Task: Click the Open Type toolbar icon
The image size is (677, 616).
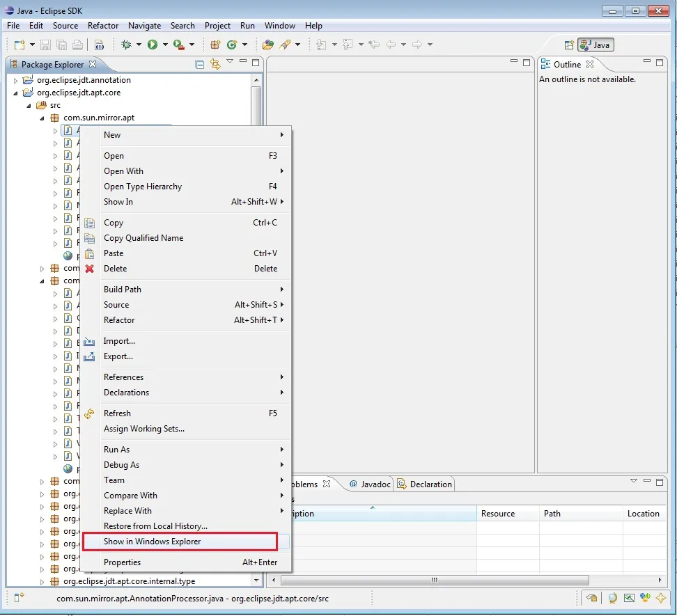Action: pos(268,45)
